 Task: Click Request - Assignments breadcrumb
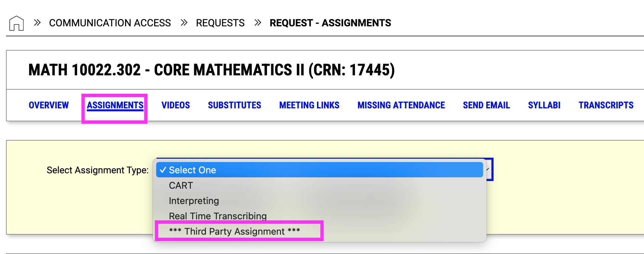pyautogui.click(x=330, y=23)
